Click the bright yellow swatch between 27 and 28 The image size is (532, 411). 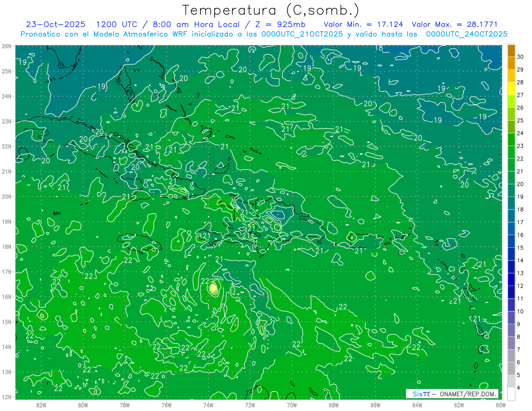click(511, 89)
